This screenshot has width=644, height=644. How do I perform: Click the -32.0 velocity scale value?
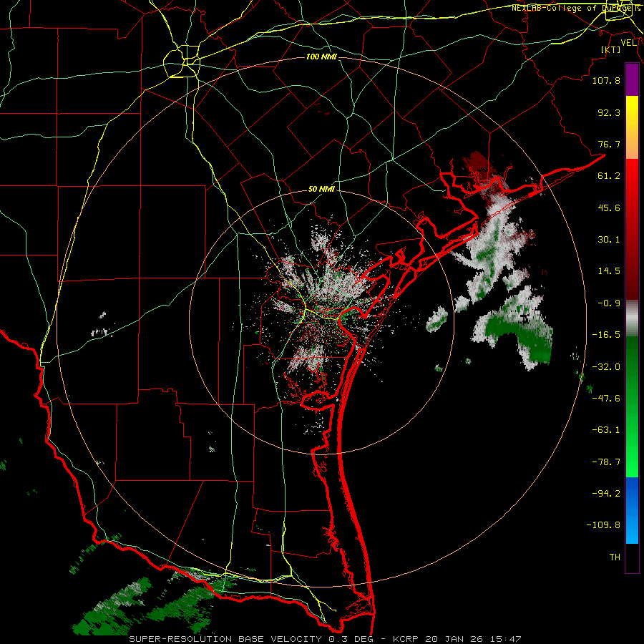pyautogui.click(x=606, y=367)
